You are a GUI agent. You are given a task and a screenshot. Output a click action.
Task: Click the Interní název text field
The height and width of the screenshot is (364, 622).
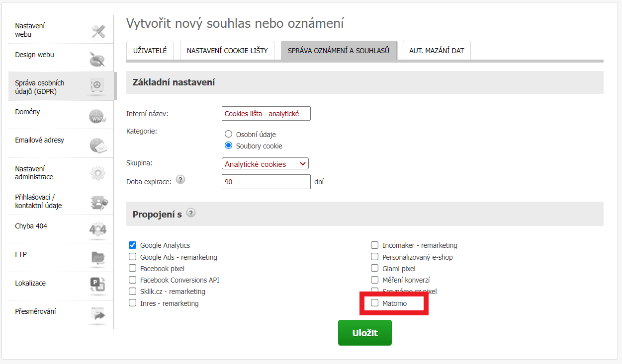[x=266, y=113]
